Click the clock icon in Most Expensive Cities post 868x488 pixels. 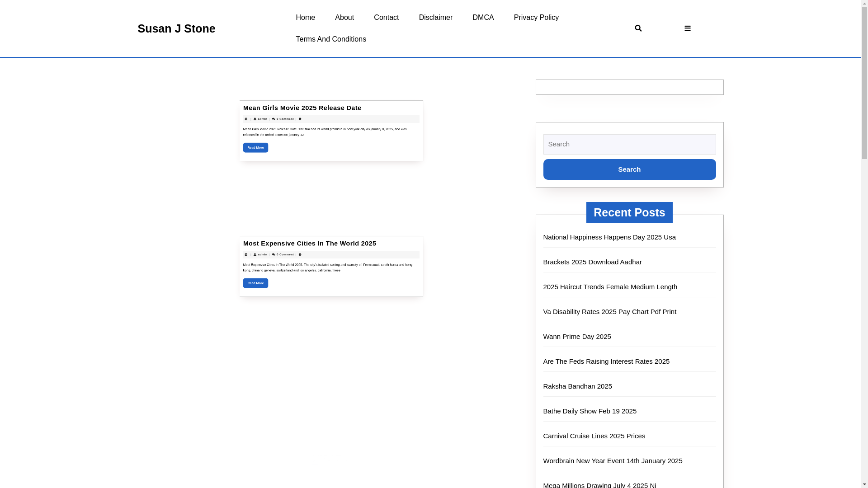point(300,254)
